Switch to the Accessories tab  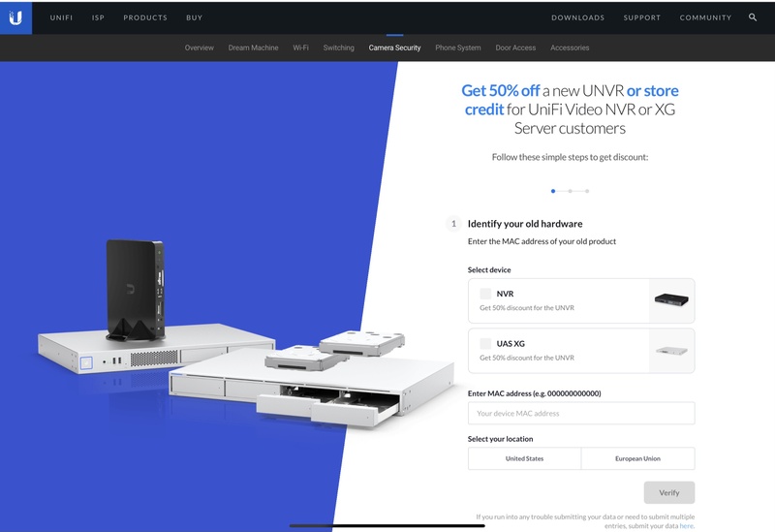[570, 47]
